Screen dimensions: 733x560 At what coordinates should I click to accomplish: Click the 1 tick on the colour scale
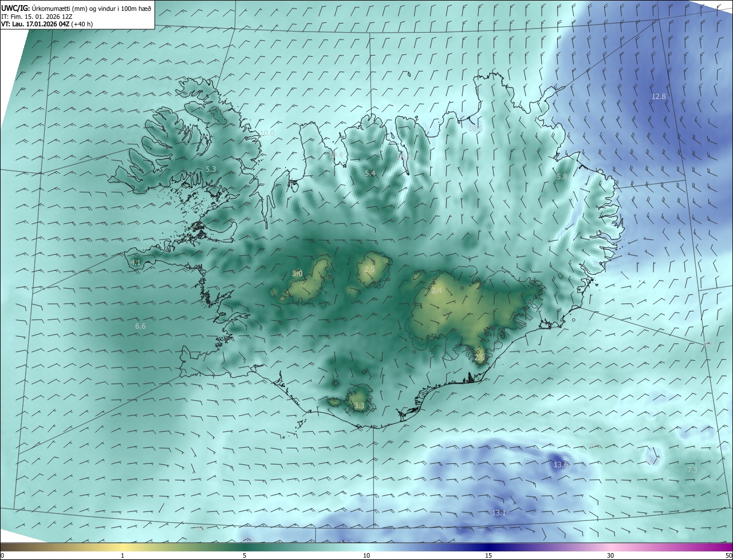123,555
